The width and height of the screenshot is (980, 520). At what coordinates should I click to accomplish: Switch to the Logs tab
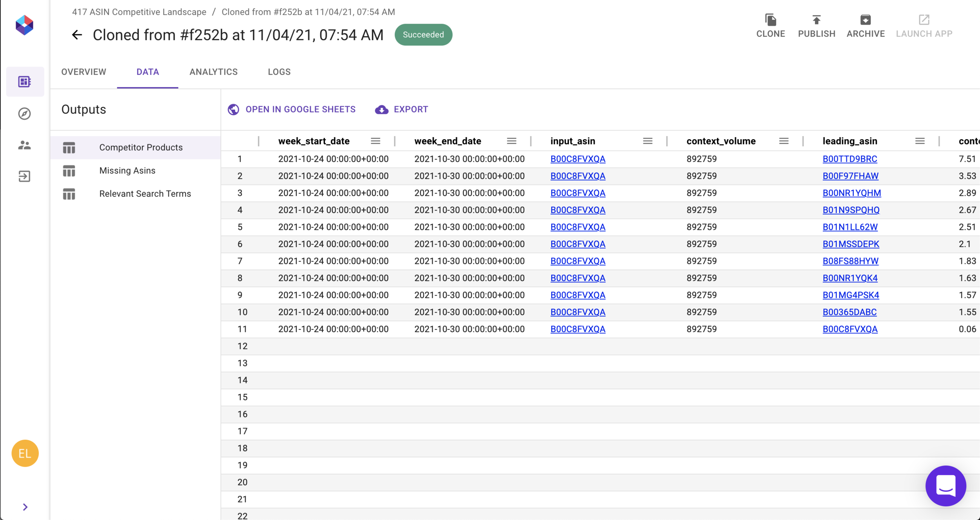(279, 72)
